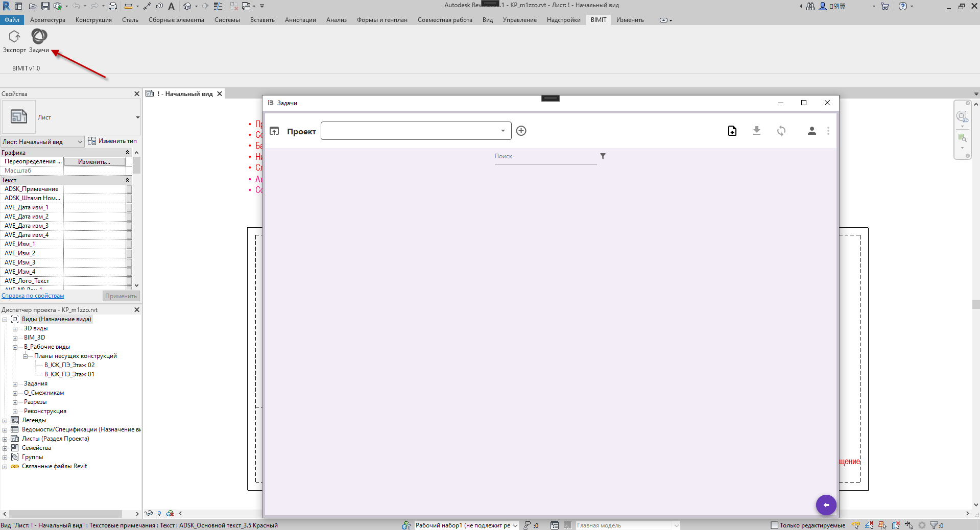The height and width of the screenshot is (530, 980).
Task: Open the Задачи tool in ribbon
Action: (x=39, y=37)
